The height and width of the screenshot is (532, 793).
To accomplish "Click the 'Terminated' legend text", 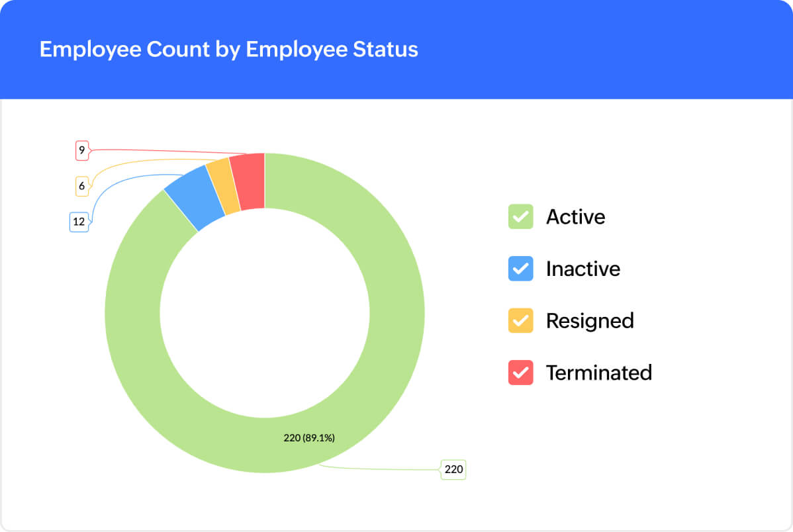I will point(598,373).
